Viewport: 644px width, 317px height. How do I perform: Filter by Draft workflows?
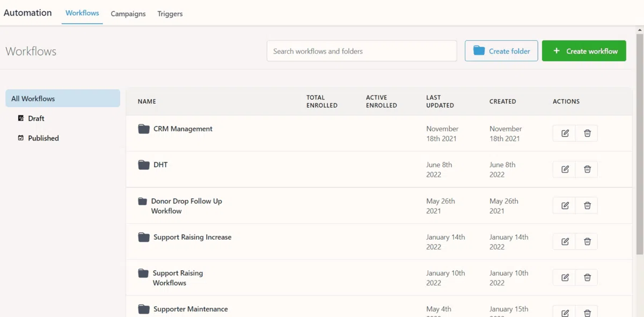click(x=36, y=119)
